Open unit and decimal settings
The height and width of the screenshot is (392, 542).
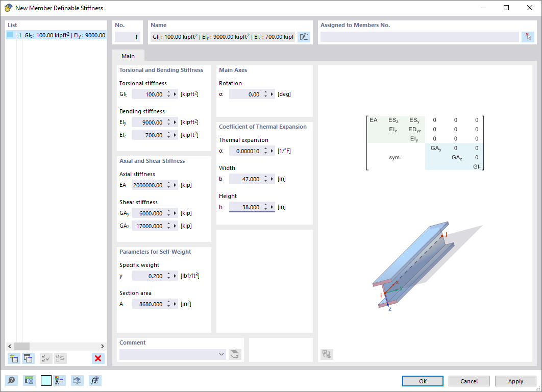(x=29, y=380)
